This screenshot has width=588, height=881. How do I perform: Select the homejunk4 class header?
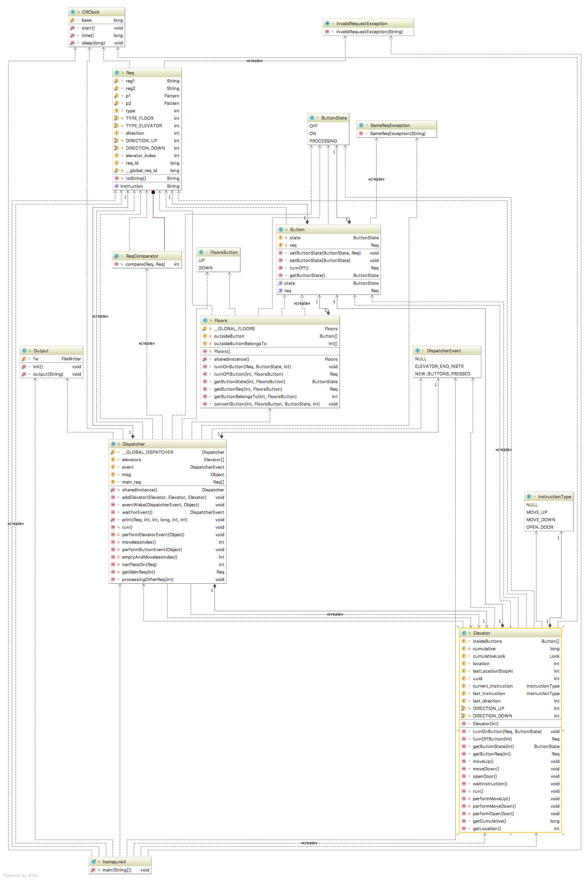click(x=120, y=862)
